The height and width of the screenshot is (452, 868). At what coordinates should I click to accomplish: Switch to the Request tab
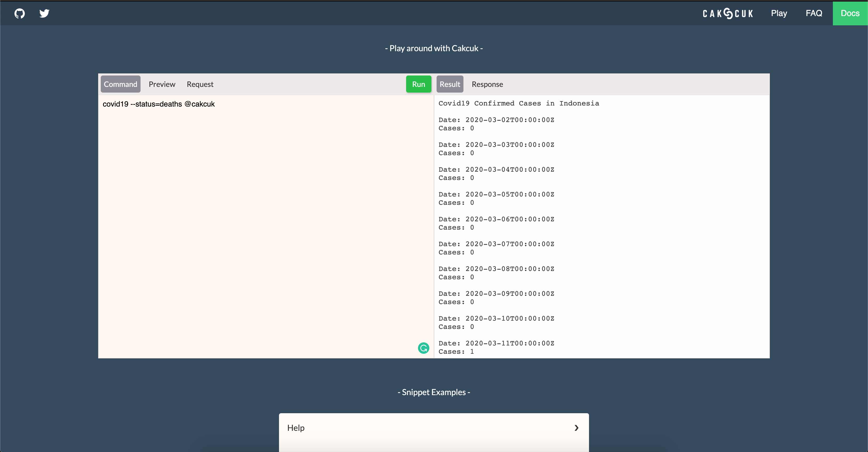(200, 84)
